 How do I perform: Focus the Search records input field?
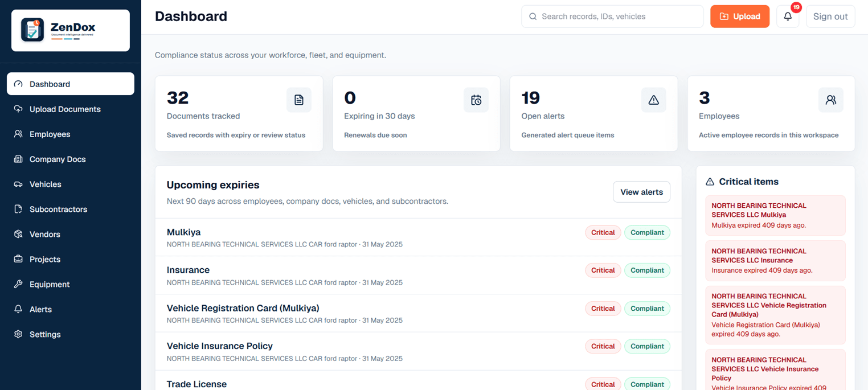(612, 17)
